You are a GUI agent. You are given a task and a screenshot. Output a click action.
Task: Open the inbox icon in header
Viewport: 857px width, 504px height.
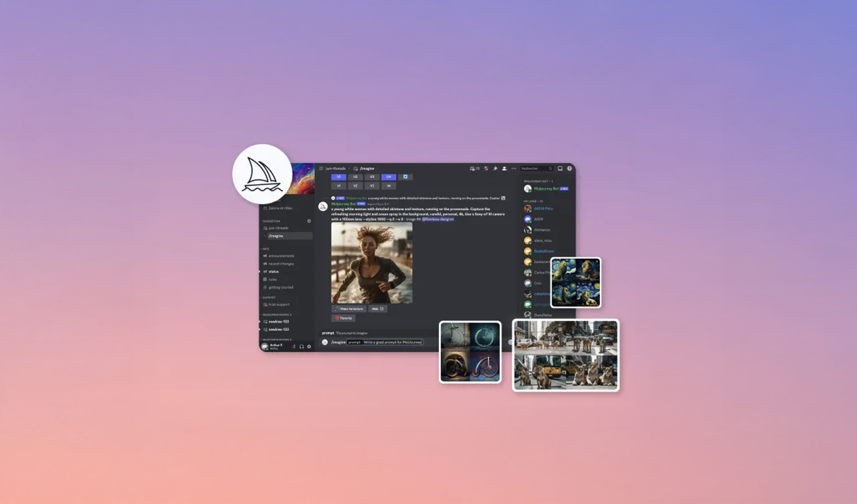pyautogui.click(x=560, y=169)
